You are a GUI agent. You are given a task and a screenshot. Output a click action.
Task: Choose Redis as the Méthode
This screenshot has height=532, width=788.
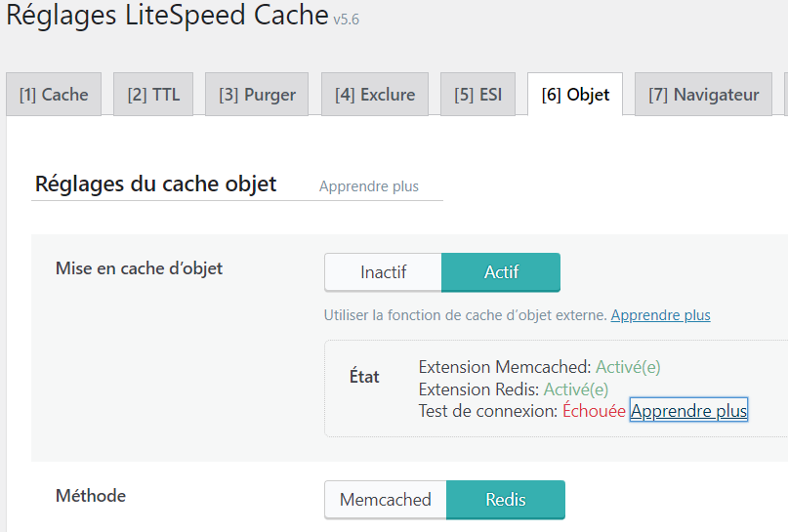[506, 500]
